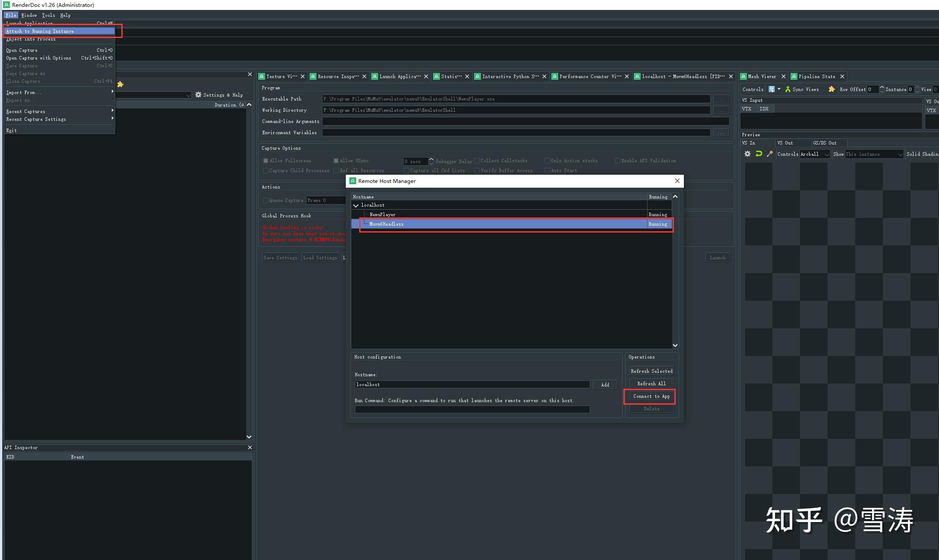The image size is (939, 560).
Task: Collapse the localhost host tree entry
Action: click(356, 205)
